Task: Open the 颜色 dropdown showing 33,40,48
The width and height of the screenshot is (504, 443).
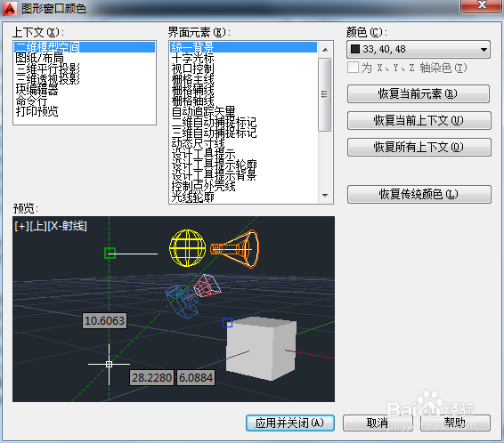Action: pos(419,49)
